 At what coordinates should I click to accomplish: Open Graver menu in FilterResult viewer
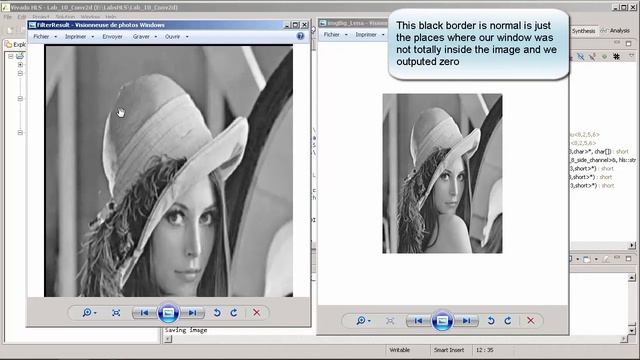144,36
